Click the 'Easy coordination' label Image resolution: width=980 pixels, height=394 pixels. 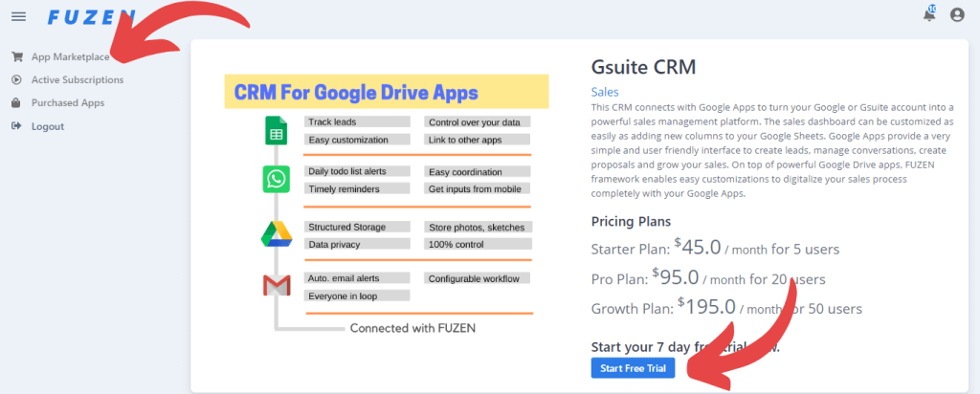(478, 172)
